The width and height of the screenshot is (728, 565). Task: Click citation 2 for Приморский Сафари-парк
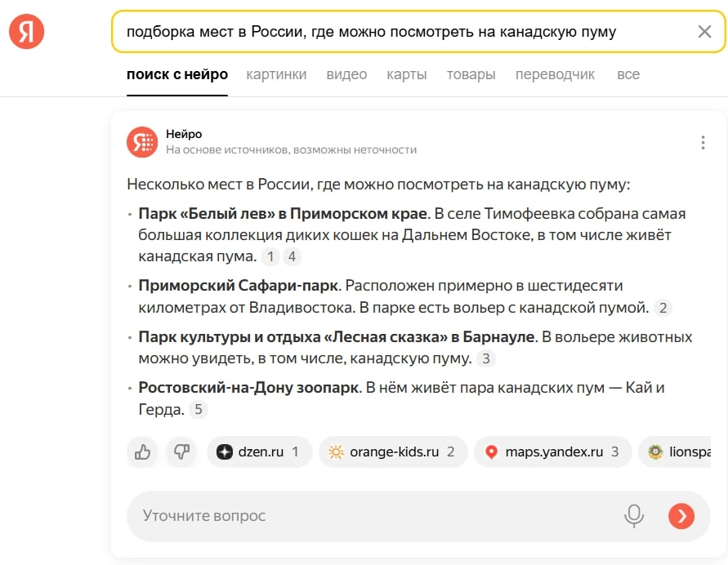coord(663,308)
